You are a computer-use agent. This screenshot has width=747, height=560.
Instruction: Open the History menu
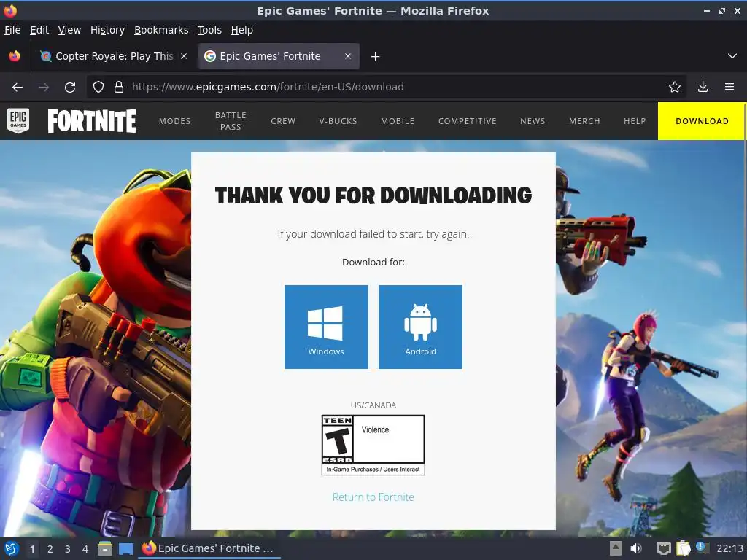(x=107, y=30)
